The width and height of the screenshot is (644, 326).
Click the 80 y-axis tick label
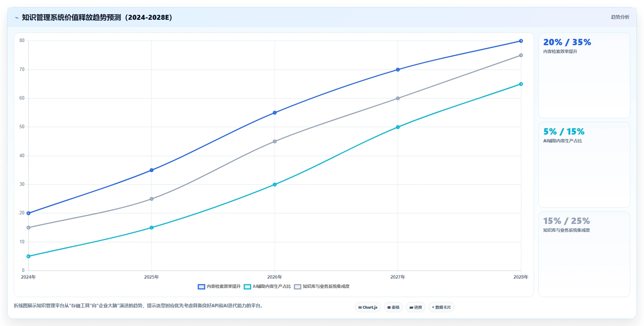click(22, 41)
